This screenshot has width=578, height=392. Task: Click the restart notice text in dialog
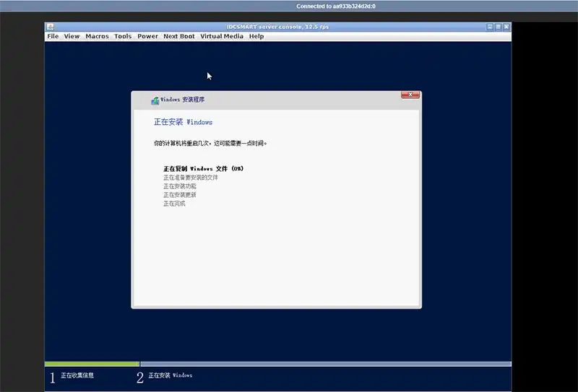click(x=210, y=143)
